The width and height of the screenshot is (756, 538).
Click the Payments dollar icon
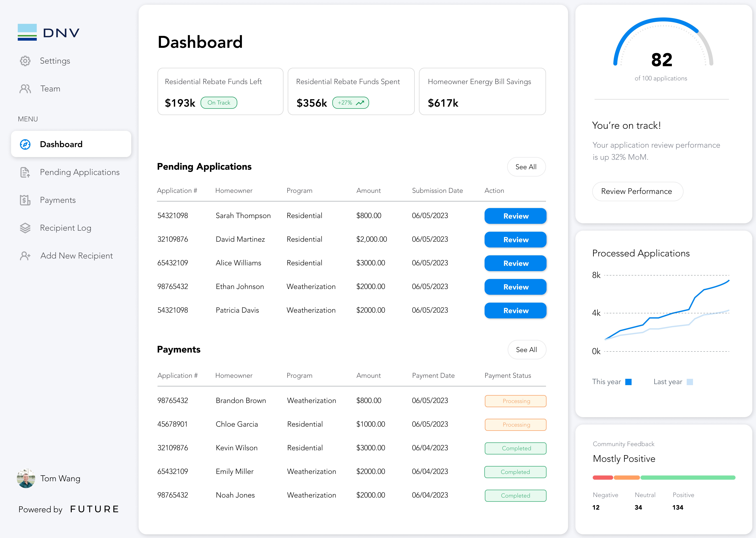25,200
